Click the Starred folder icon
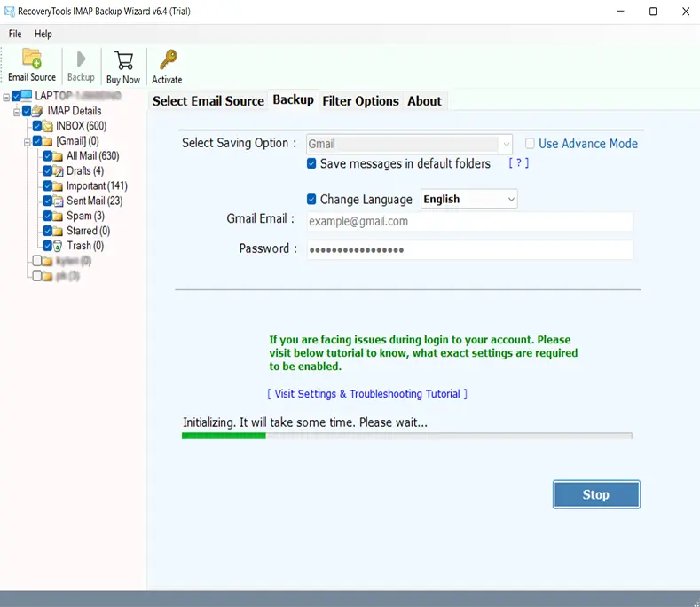 (57, 231)
